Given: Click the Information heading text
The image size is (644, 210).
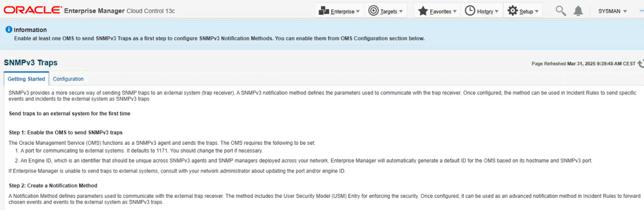Looking at the screenshot, I should coord(30,30).
